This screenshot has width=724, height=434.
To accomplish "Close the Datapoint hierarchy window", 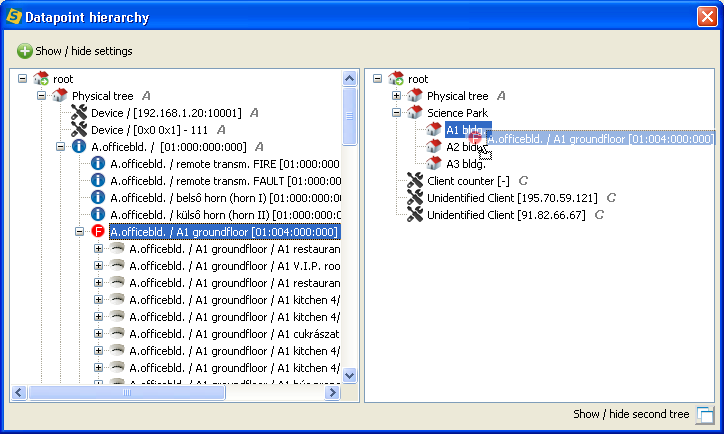I will pos(706,16).
